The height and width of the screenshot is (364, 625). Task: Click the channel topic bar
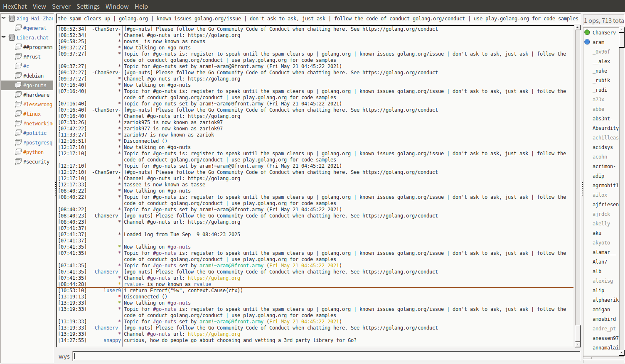(x=318, y=19)
